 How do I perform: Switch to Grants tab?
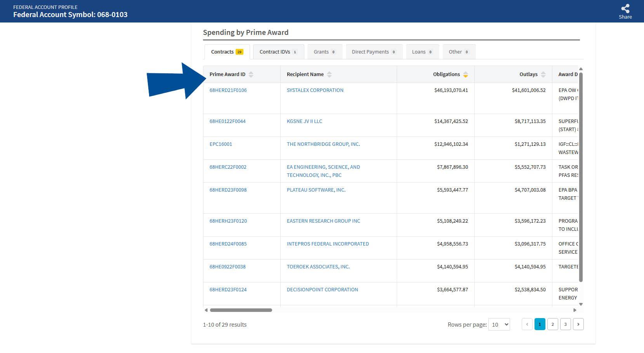click(x=325, y=52)
